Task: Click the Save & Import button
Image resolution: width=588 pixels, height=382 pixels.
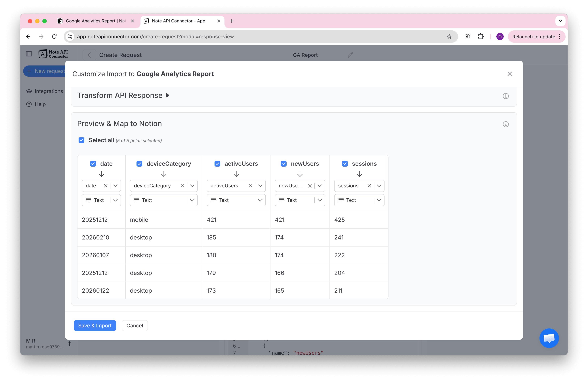Action: click(x=95, y=326)
